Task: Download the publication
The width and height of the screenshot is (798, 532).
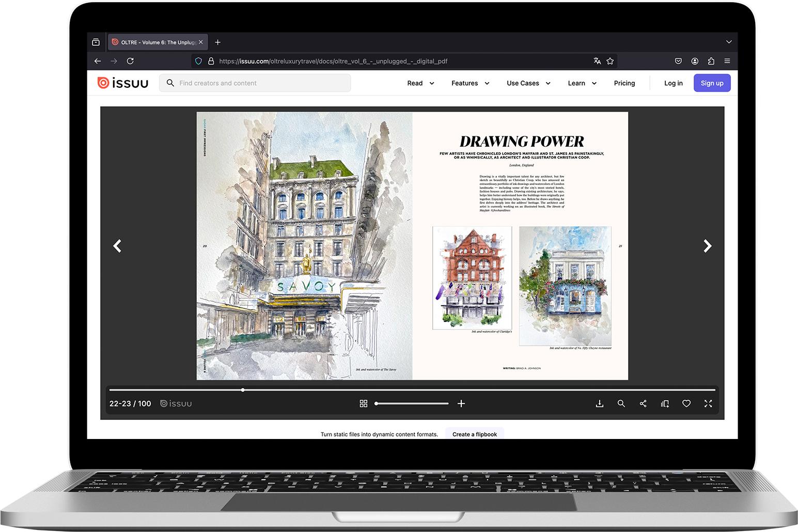Action: [600, 403]
